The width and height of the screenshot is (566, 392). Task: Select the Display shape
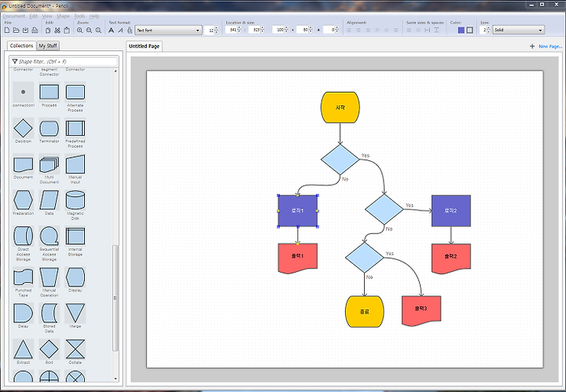pos(75,277)
